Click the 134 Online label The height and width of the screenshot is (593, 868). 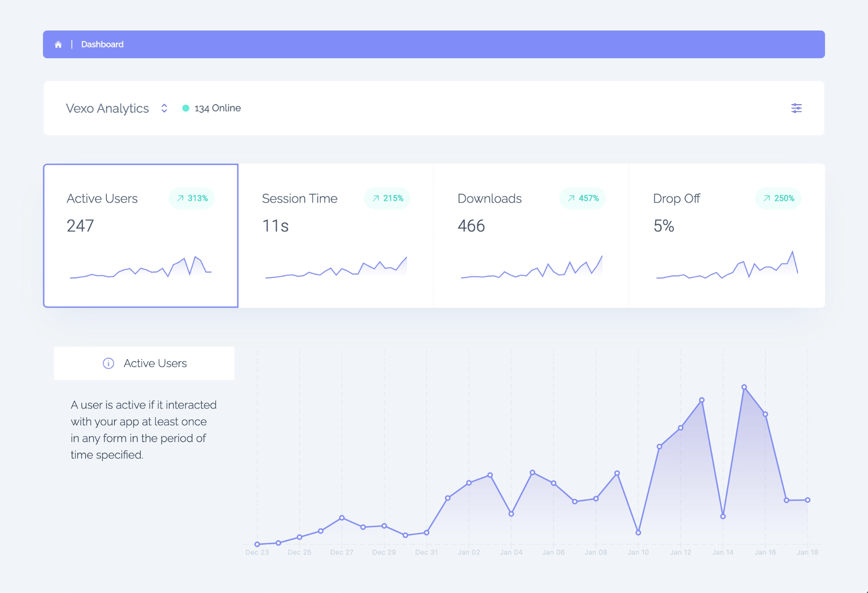tap(217, 108)
